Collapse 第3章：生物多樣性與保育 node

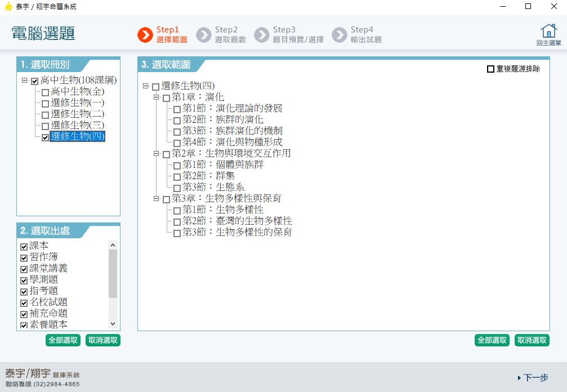[157, 198]
